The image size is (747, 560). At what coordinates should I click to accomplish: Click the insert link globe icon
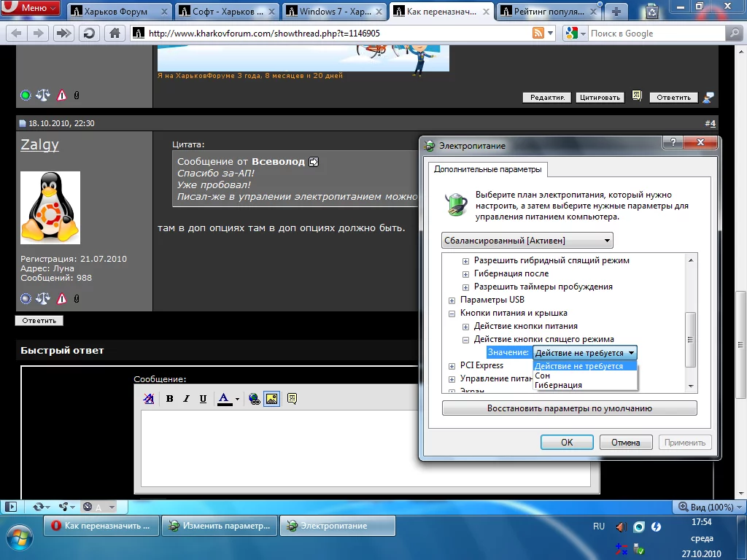point(255,399)
